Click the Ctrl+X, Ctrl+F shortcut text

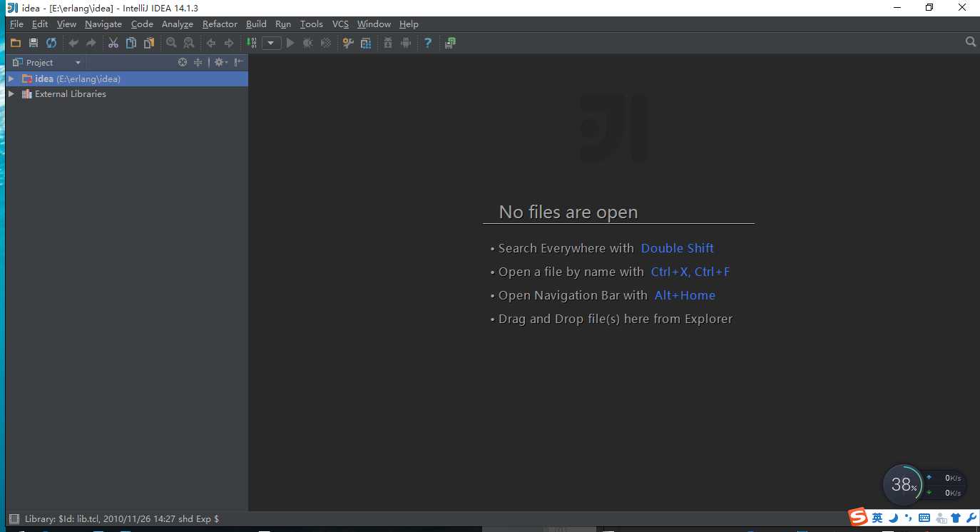click(690, 272)
